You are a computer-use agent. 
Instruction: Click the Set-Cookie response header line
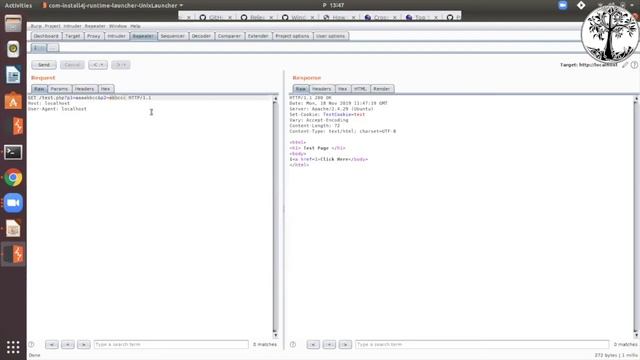point(327,114)
